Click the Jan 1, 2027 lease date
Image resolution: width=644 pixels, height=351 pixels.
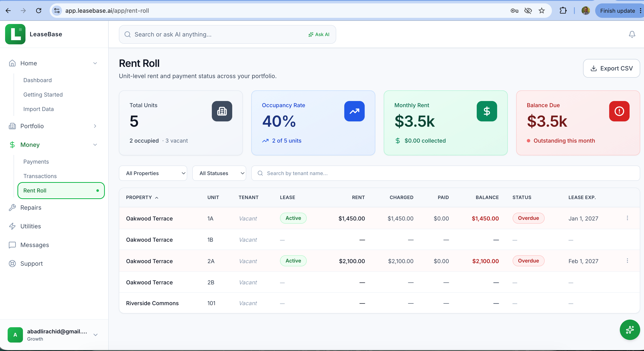pos(583,219)
